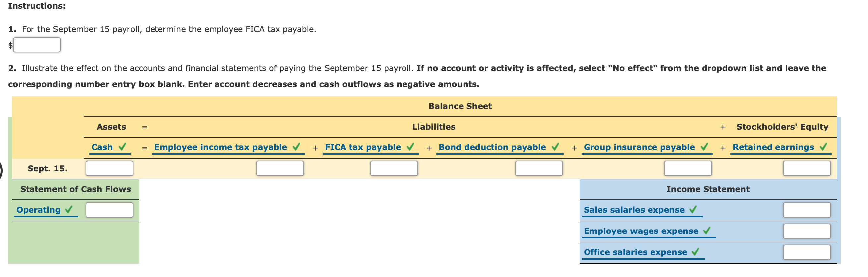
Task: Click the checkmark beside Retained earnings
Action: pos(823,147)
